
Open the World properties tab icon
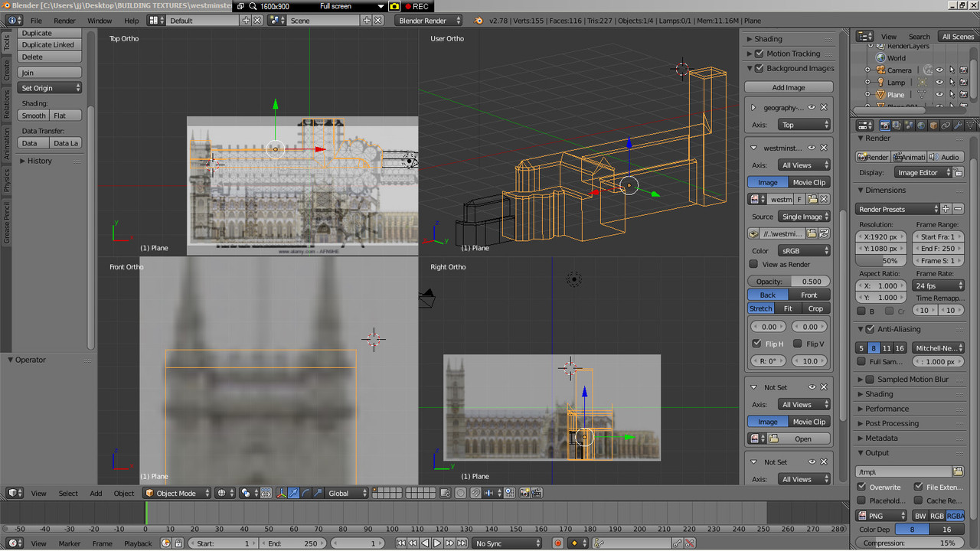pyautogui.click(x=921, y=126)
